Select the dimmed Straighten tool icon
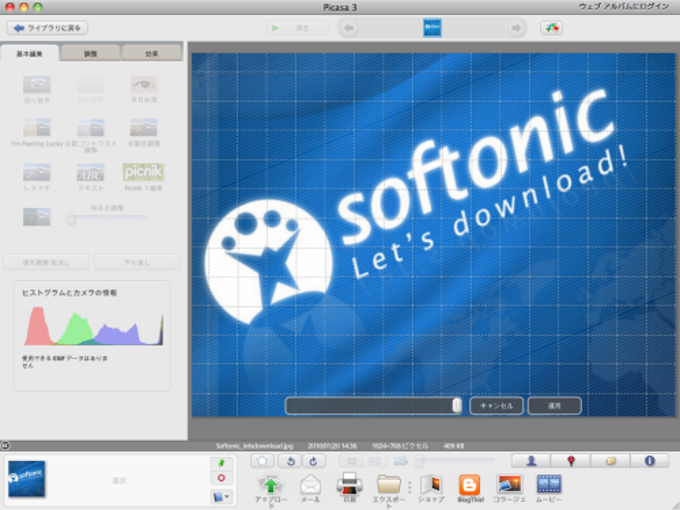This screenshot has height=510, width=680. tap(90, 85)
